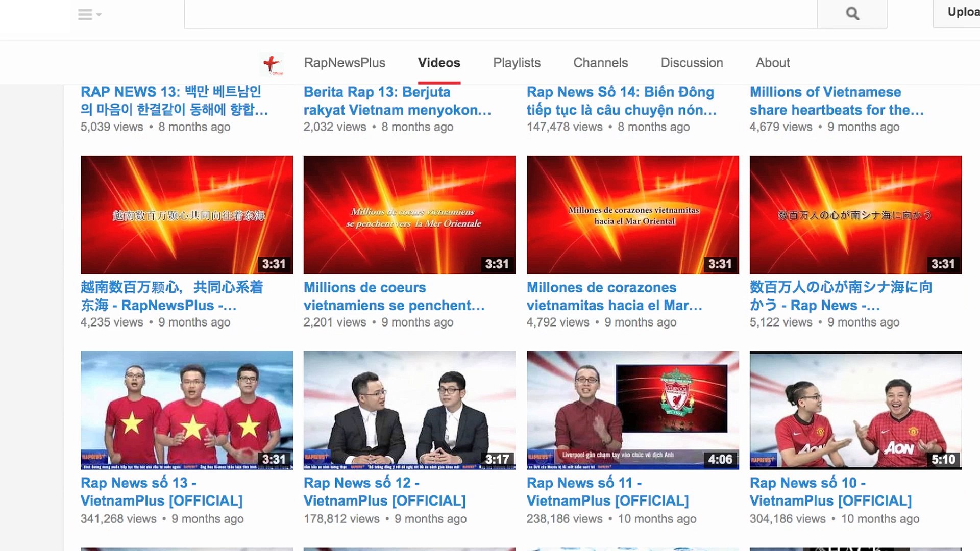Click in the search input field
Image resolution: width=980 pixels, height=551 pixels.
point(500,14)
